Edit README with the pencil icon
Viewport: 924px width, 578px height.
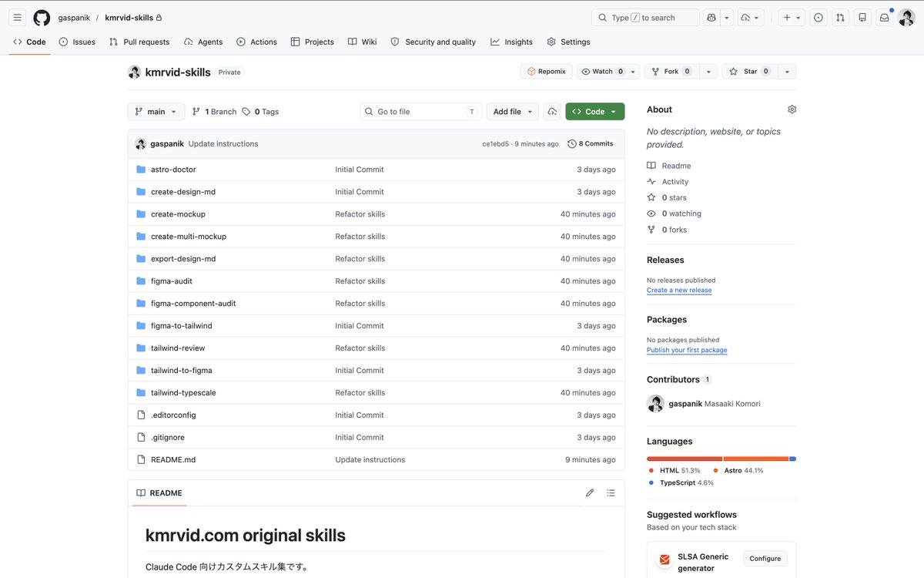pos(590,492)
